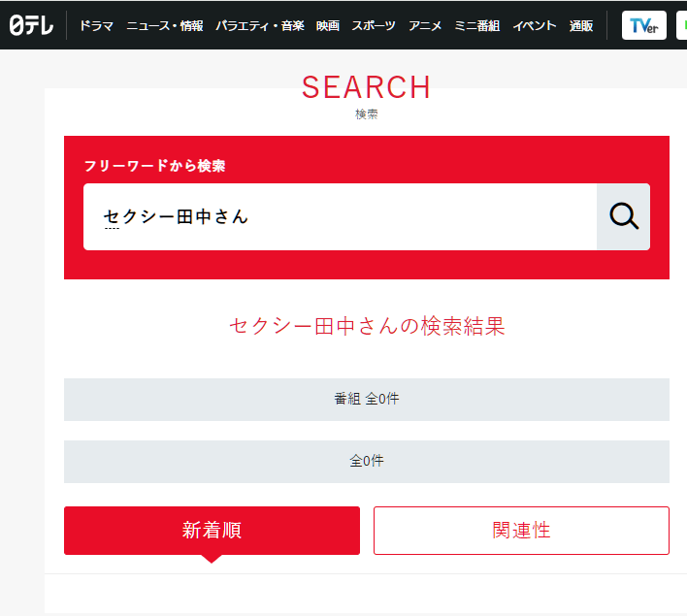Screen dimensions: 687x616
Task: Open the TVer service icon
Action: [643, 25]
